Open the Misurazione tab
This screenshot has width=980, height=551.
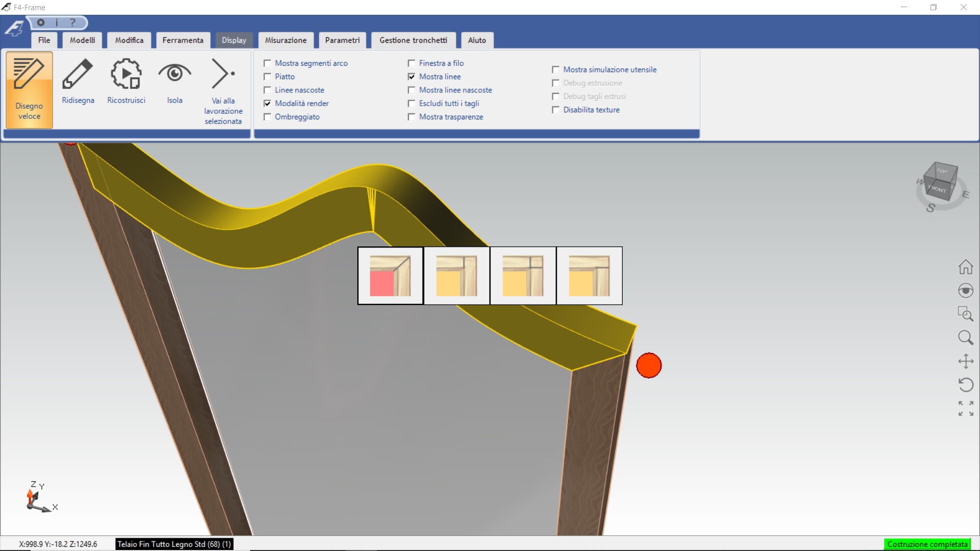285,40
